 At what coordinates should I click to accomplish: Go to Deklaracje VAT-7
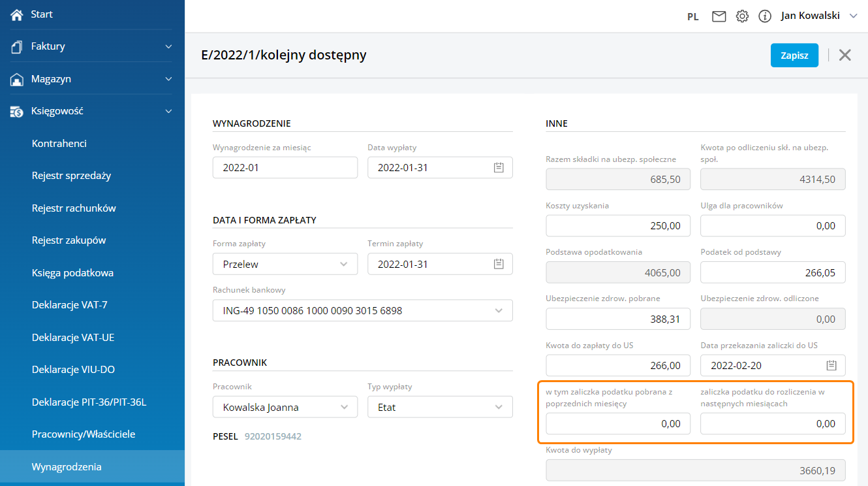coord(69,305)
